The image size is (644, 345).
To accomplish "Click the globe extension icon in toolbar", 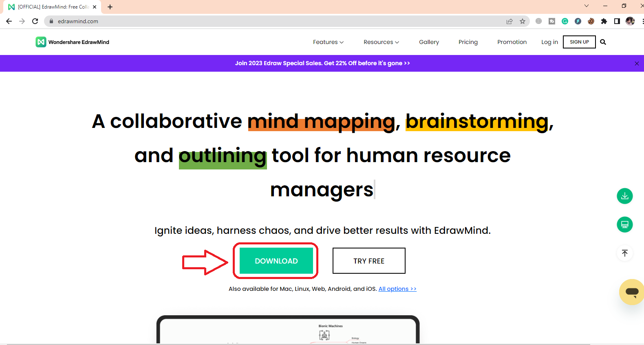I will (539, 21).
